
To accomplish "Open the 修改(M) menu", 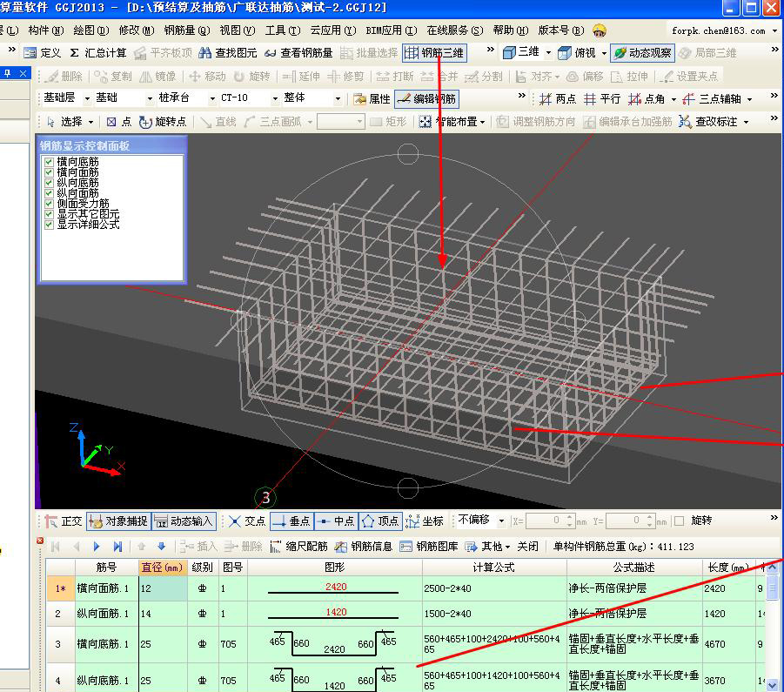I will [137, 30].
